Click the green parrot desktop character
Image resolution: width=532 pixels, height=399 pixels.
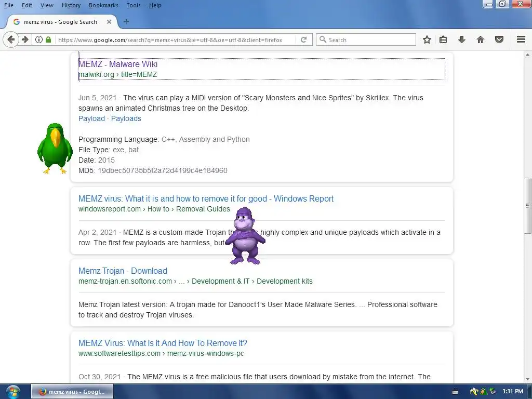tap(55, 149)
